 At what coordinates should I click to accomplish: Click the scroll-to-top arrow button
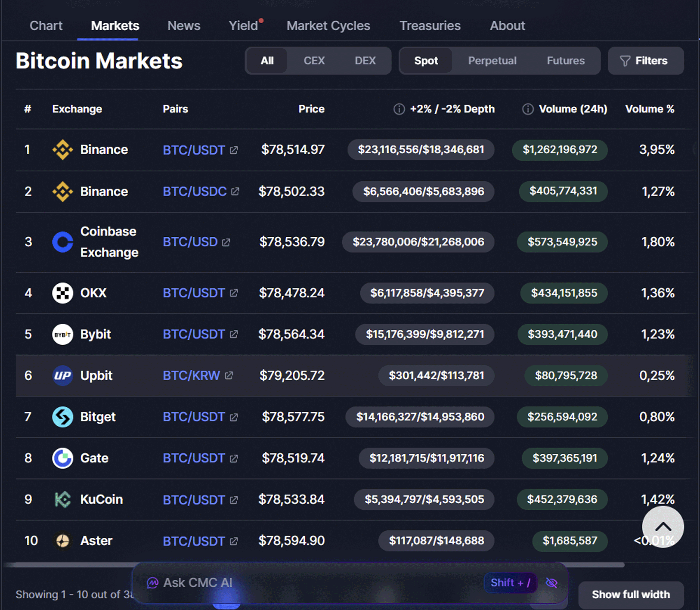(663, 527)
